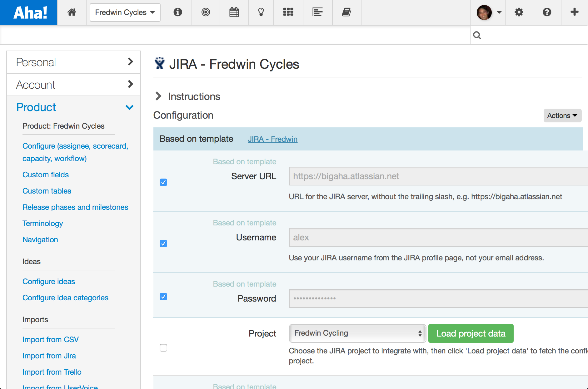Open the ideas lightbulb icon
The image size is (588, 389).
[261, 12]
